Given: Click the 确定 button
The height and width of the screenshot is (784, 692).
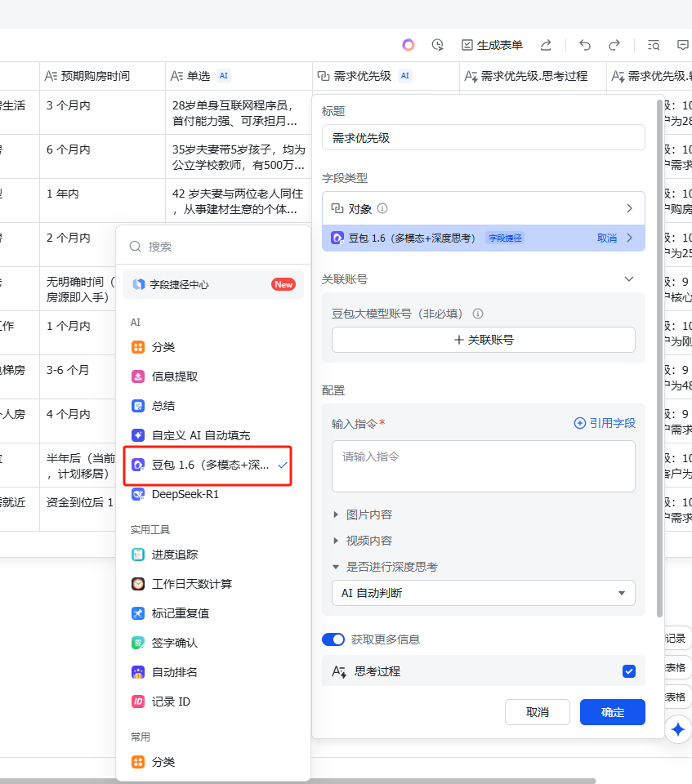Looking at the screenshot, I should pyautogui.click(x=613, y=712).
